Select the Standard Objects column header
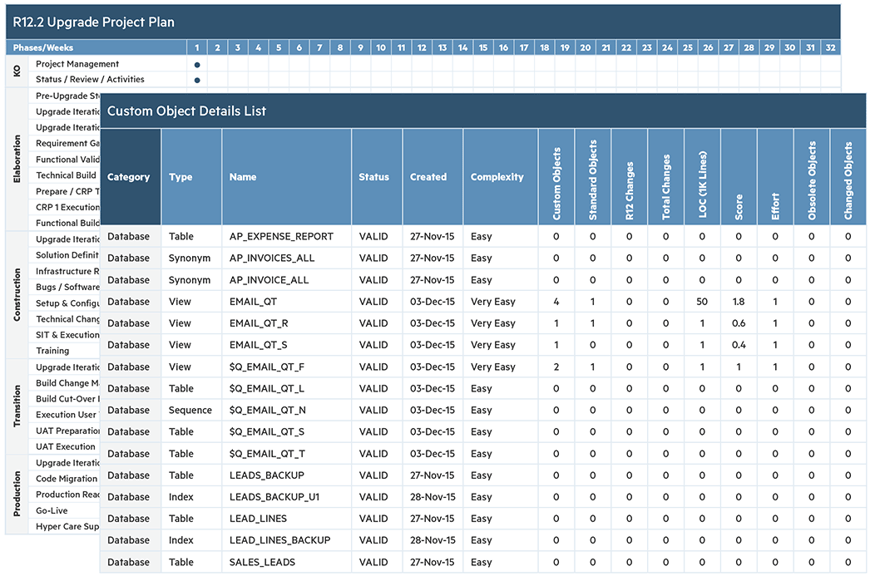 (593, 177)
